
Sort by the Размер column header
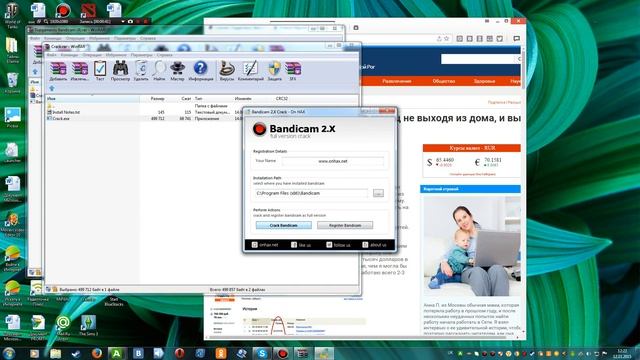[x=153, y=98]
